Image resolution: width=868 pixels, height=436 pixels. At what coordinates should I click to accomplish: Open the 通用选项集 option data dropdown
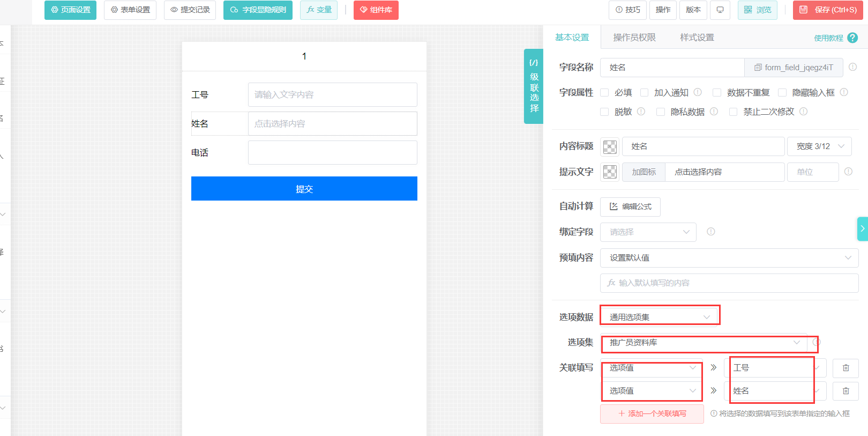click(x=659, y=317)
